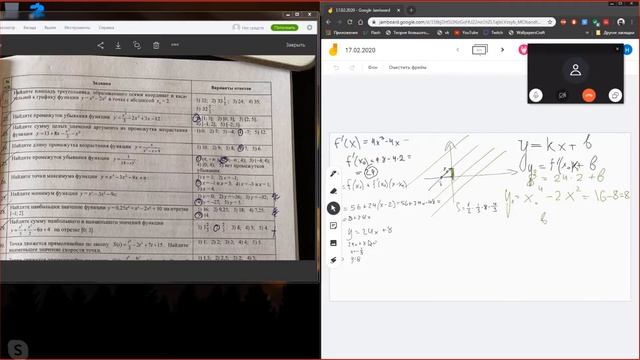This screenshot has height=360, width=640.
Task: Select the Eraser tool in Jamboard
Action: (333, 191)
